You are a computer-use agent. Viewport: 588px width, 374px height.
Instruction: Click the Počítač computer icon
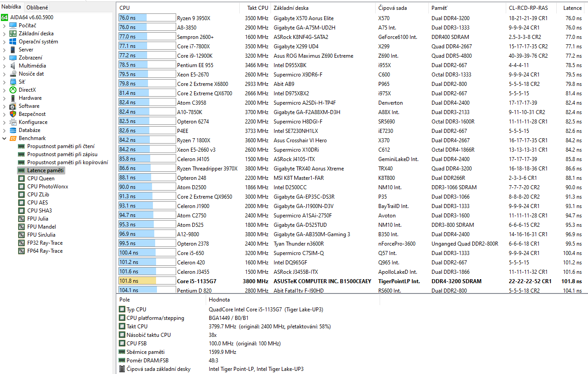pyautogui.click(x=13, y=25)
